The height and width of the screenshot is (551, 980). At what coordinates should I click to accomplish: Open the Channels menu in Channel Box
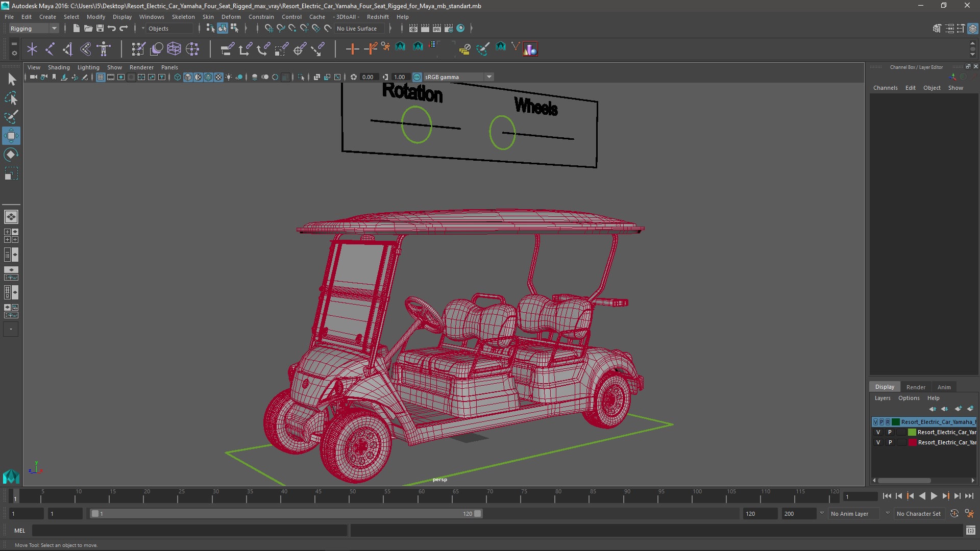pos(885,88)
